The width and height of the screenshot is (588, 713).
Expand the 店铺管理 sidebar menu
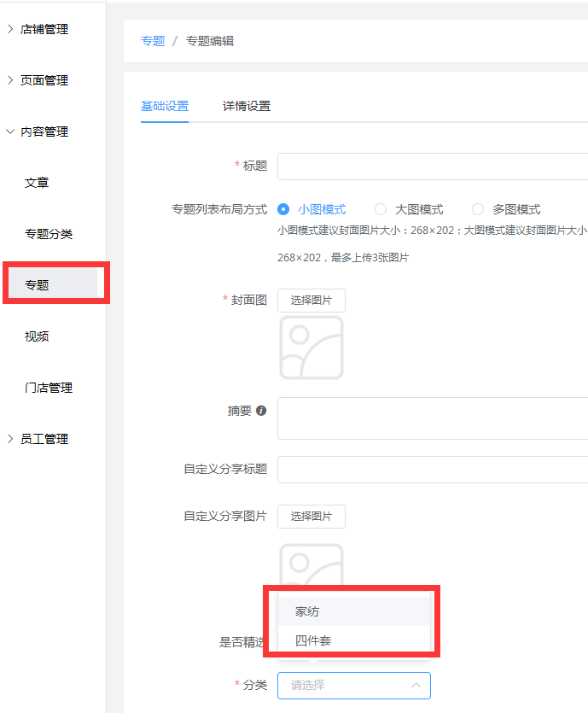click(x=44, y=29)
